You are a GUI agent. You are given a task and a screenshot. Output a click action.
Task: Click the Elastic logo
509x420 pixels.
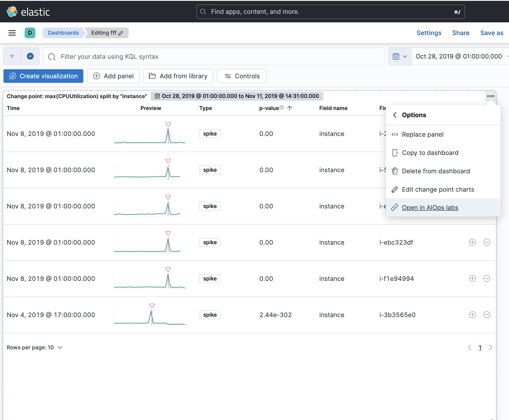click(x=28, y=12)
